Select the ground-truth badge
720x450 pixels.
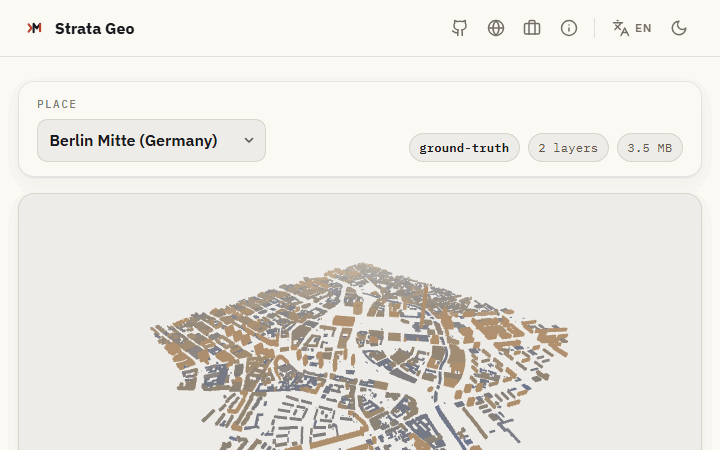464,148
